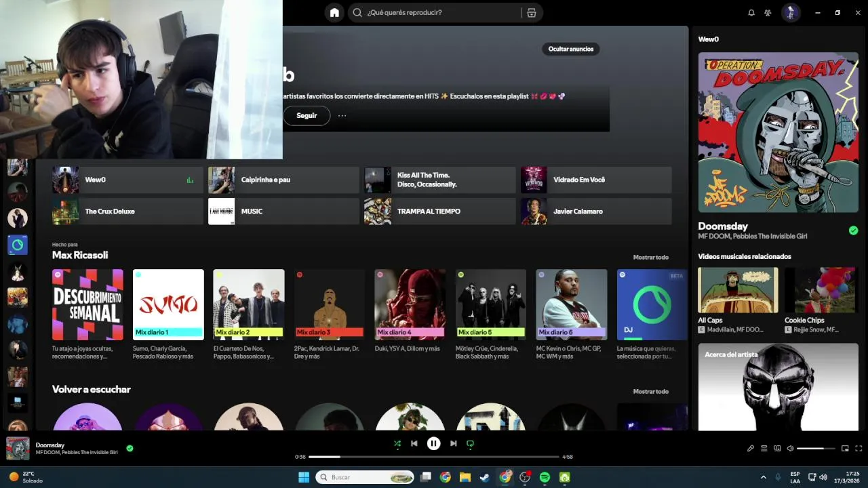
Task: Click the search magnifier icon
Action: click(x=357, y=13)
